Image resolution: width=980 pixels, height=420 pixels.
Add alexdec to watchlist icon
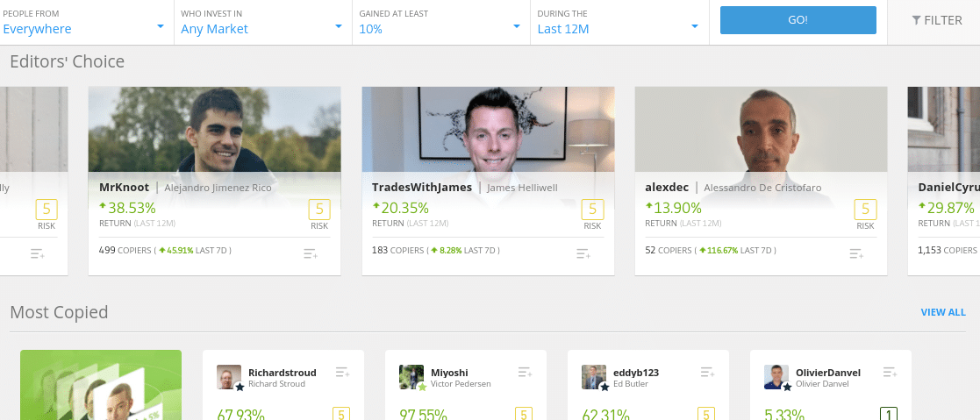pos(857,253)
